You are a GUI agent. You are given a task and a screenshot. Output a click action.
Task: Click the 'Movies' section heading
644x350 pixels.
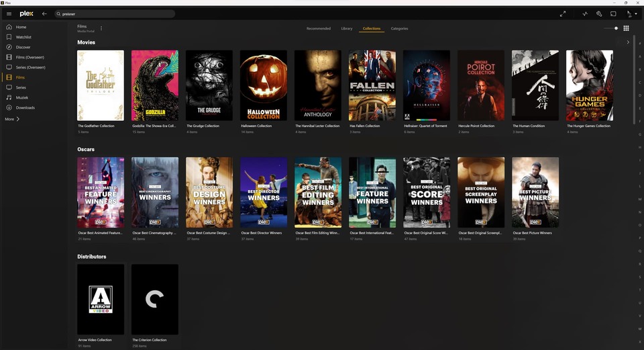[87, 42]
